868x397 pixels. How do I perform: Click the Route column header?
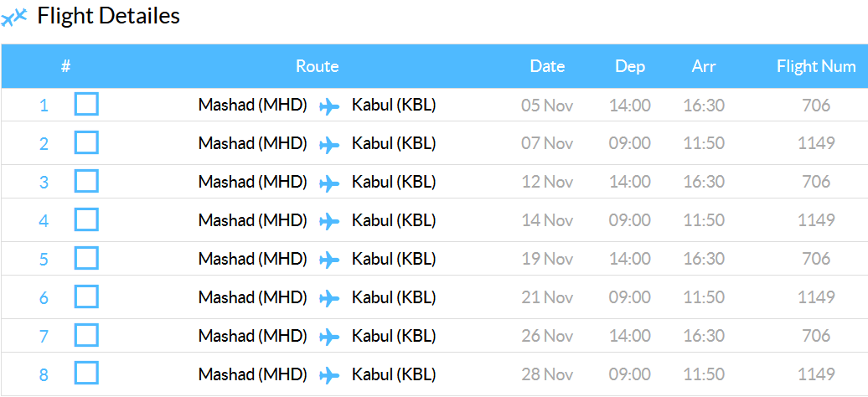(318, 66)
